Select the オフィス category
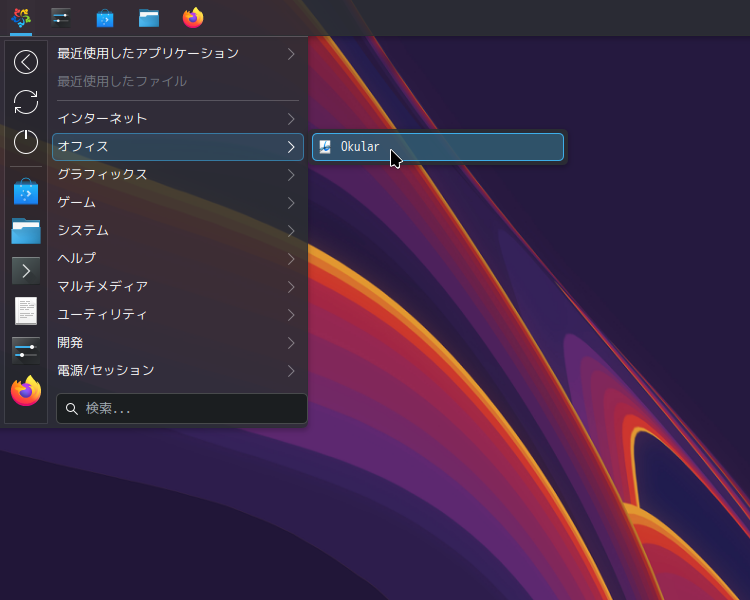The width and height of the screenshot is (750, 600). [177, 147]
